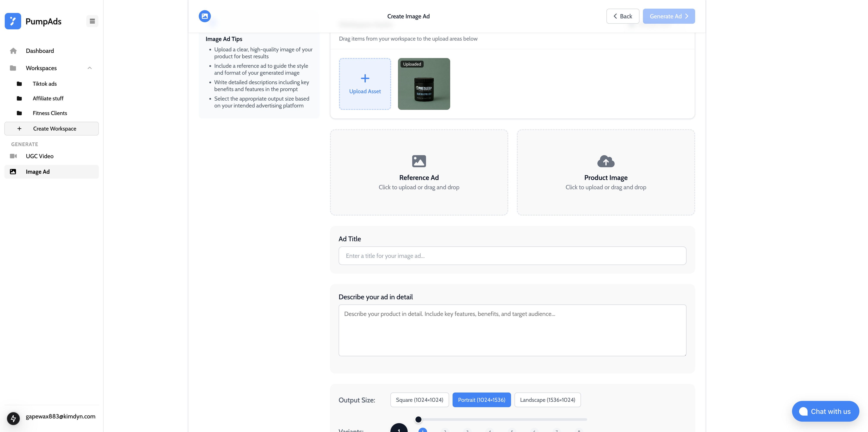Open UGC Video generator
The width and height of the screenshot is (868, 432).
point(52,156)
